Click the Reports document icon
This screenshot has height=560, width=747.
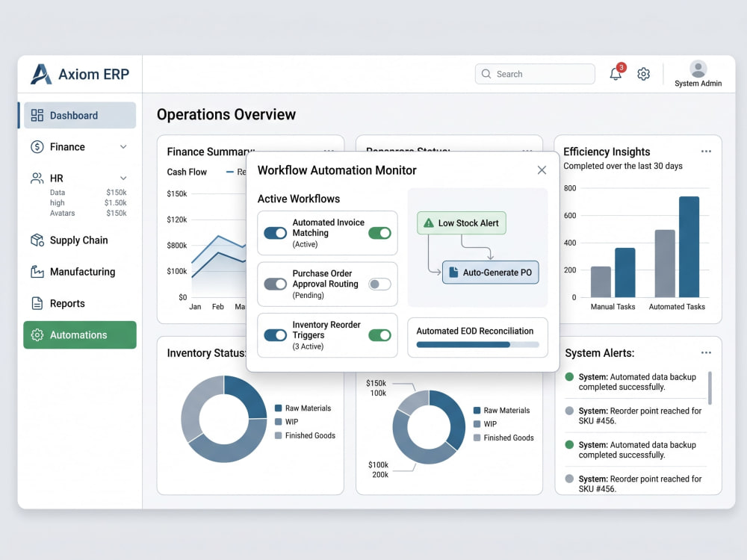pos(37,303)
